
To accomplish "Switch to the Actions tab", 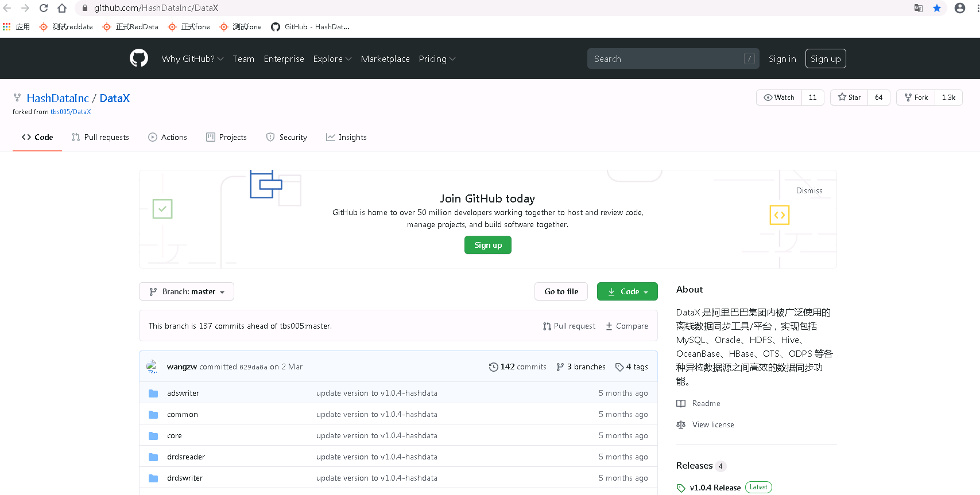I will click(168, 138).
